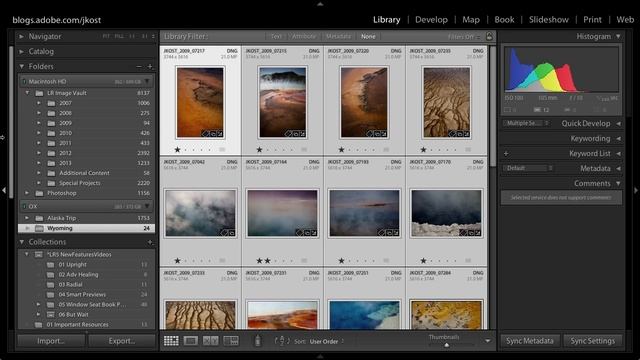Click the Export button

point(122,341)
